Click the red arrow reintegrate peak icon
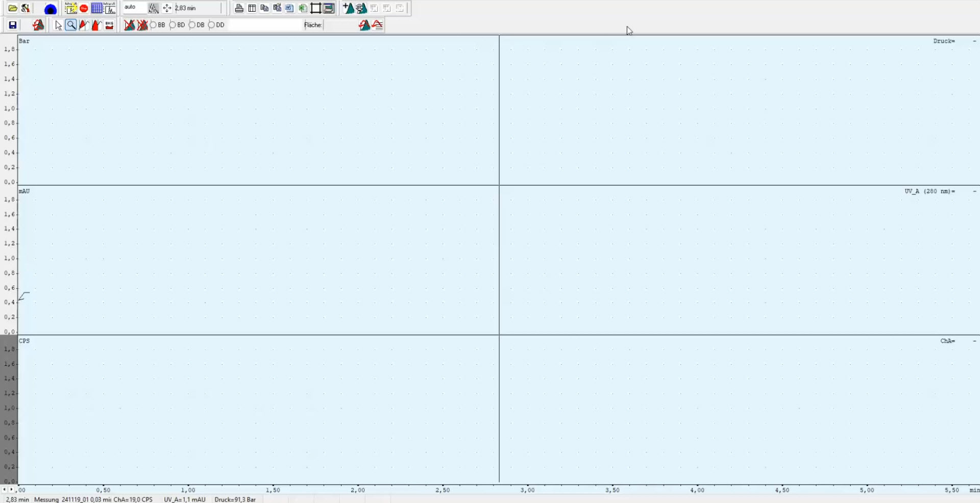The width and height of the screenshot is (980, 503). pos(38,25)
